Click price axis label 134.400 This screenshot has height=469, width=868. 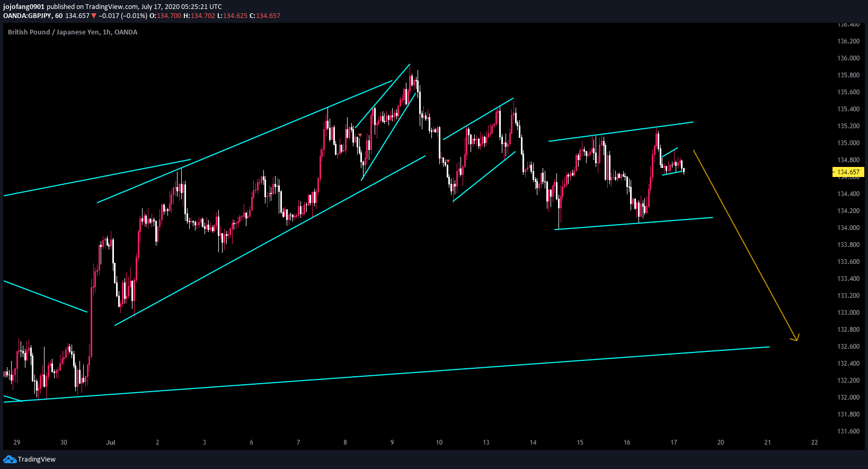click(x=848, y=194)
